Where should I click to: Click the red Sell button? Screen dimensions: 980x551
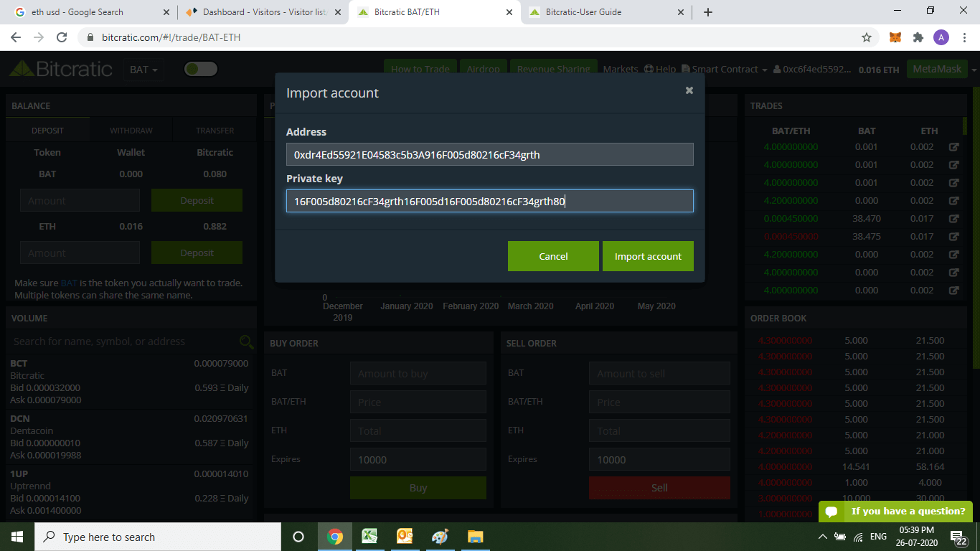(659, 488)
